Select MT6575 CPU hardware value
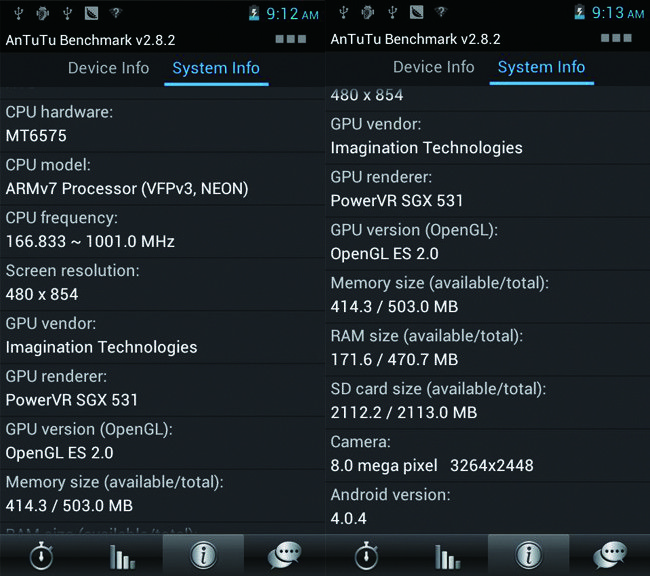The image size is (650, 576). pyautogui.click(x=36, y=136)
